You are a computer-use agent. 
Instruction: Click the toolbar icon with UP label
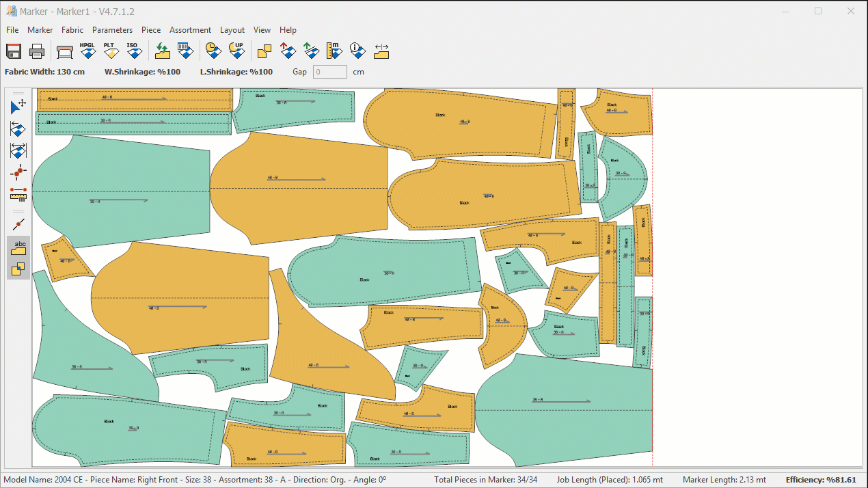point(236,51)
